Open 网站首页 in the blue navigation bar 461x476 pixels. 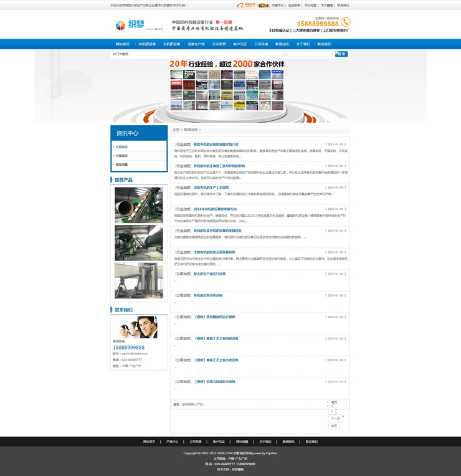[x=123, y=44]
